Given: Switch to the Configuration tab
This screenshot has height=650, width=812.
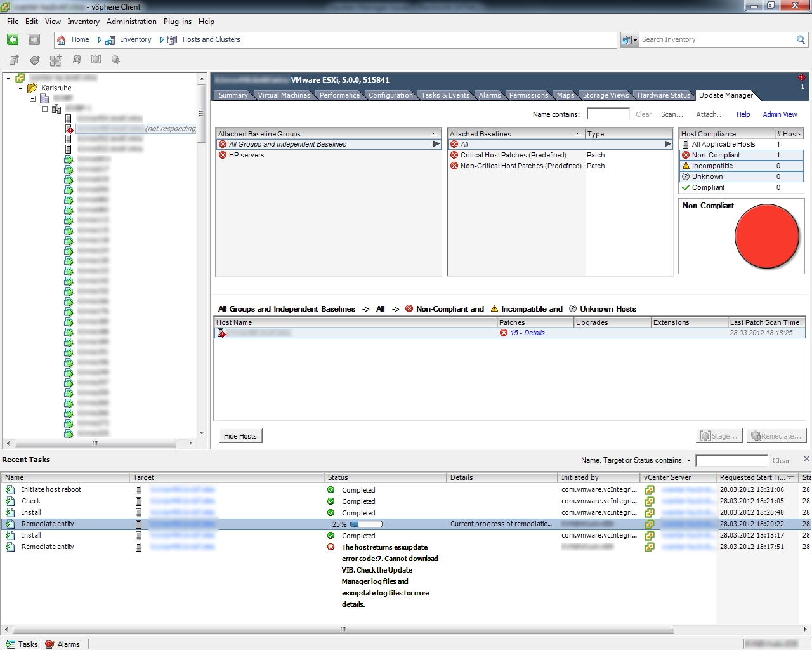Looking at the screenshot, I should pos(390,95).
